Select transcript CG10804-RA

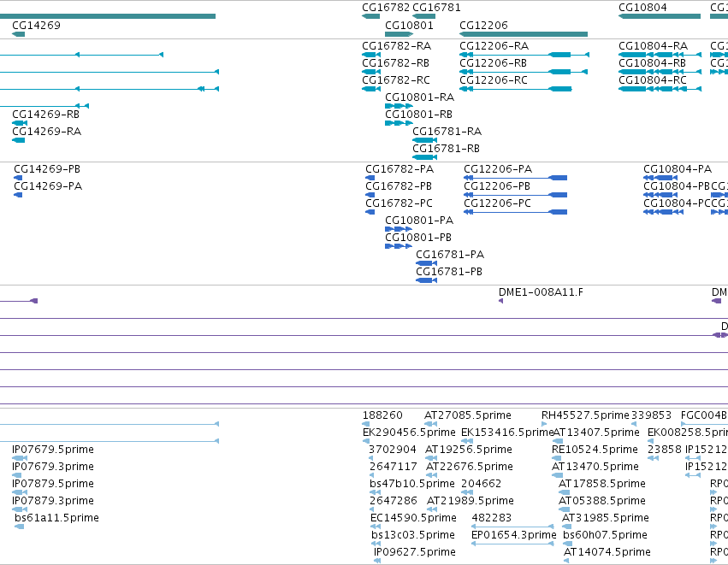[x=654, y=46]
